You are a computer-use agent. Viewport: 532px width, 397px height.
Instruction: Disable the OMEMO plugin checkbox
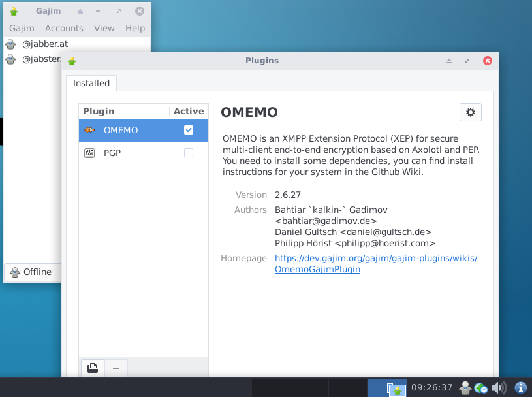189,130
